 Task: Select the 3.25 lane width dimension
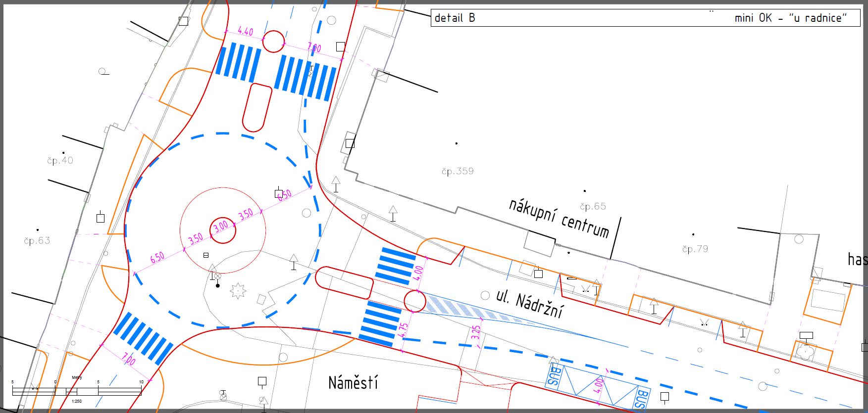coord(476,332)
